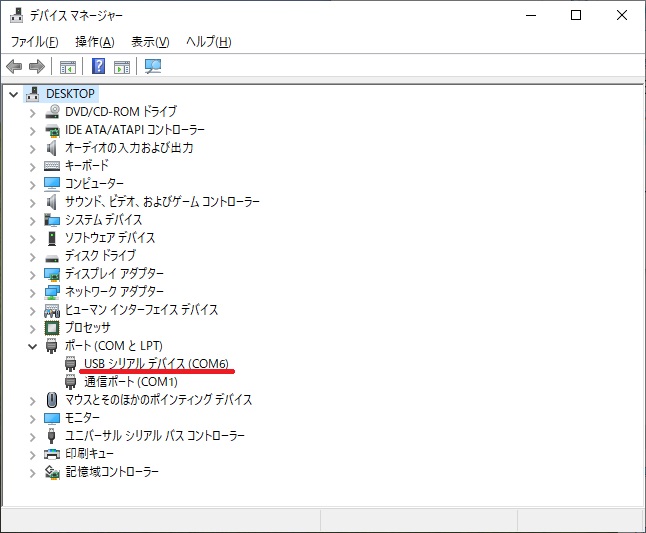Expand the DVD/CD-ROM ドライブ category
Viewport: 646px width, 533px height.
pyautogui.click(x=33, y=113)
